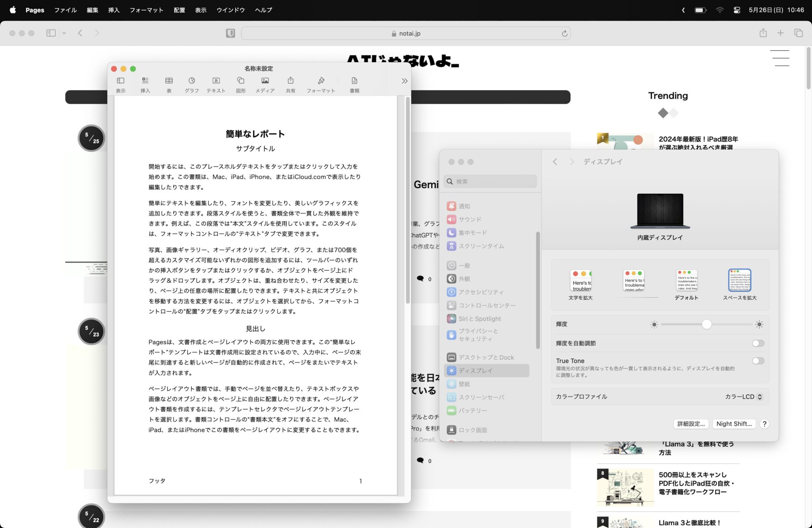The height and width of the screenshot is (528, 812).
Task: Select スペースを拡大 resolution option
Action: tap(739, 280)
